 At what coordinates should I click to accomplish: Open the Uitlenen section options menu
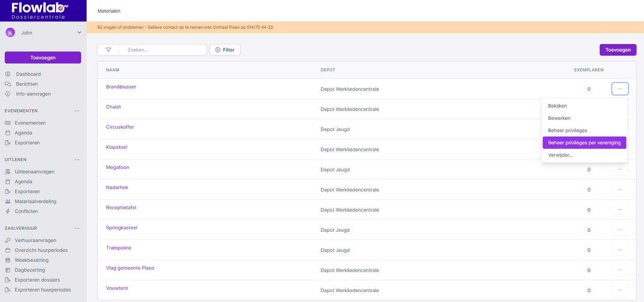(x=77, y=160)
